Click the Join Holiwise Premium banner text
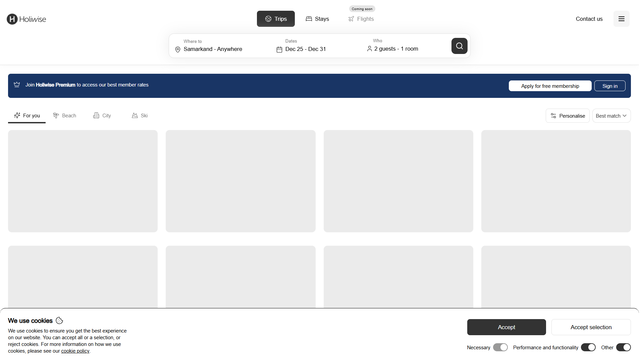The image size is (644, 362). click(x=87, y=85)
